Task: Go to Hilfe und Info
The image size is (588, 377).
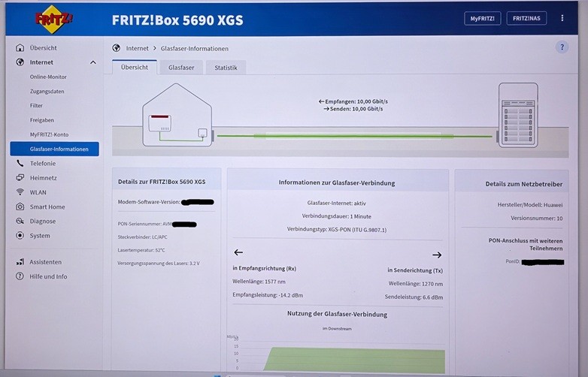Action: pyautogui.click(x=48, y=276)
